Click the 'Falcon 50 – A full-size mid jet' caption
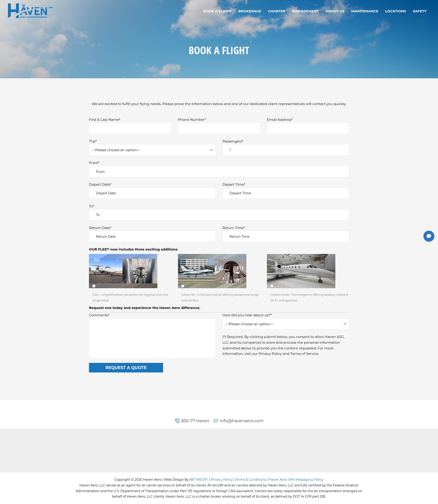The height and width of the screenshot is (504, 438). pos(220,298)
